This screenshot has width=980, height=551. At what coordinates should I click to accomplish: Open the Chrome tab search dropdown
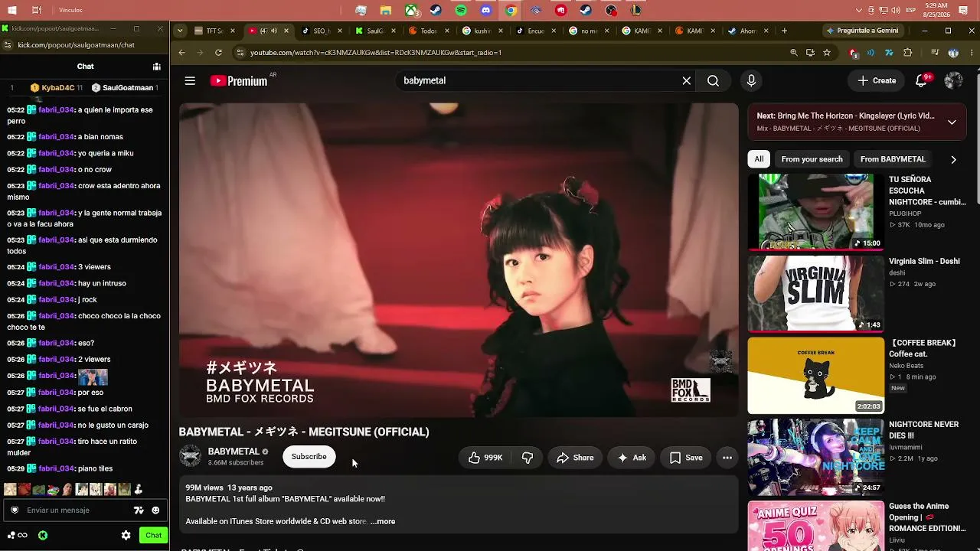[179, 31]
